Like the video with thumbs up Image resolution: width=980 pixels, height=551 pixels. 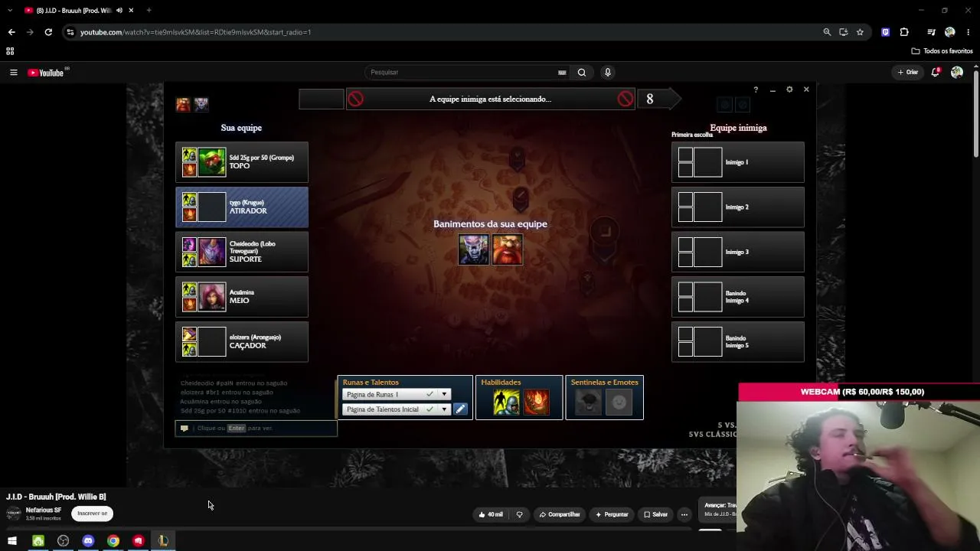[491, 514]
